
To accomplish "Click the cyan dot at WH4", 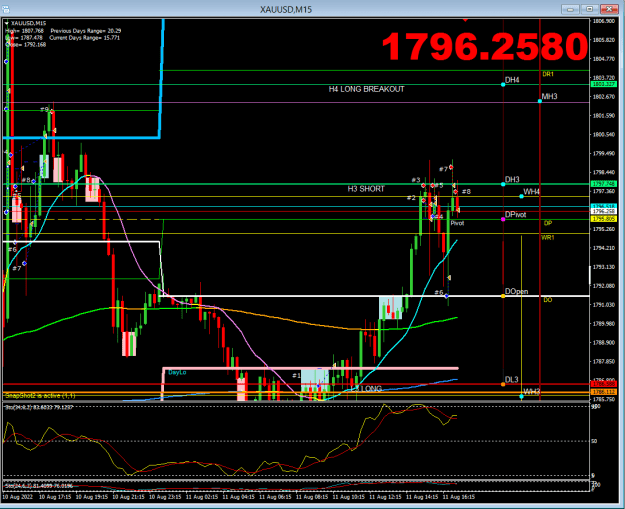I will coord(521,196).
